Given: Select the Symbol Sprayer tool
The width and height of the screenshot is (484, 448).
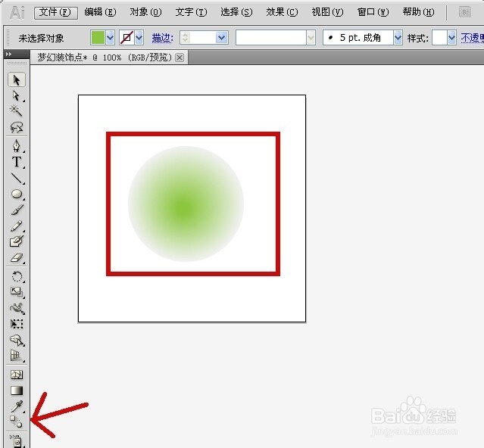Looking at the screenshot, I should tap(17, 441).
